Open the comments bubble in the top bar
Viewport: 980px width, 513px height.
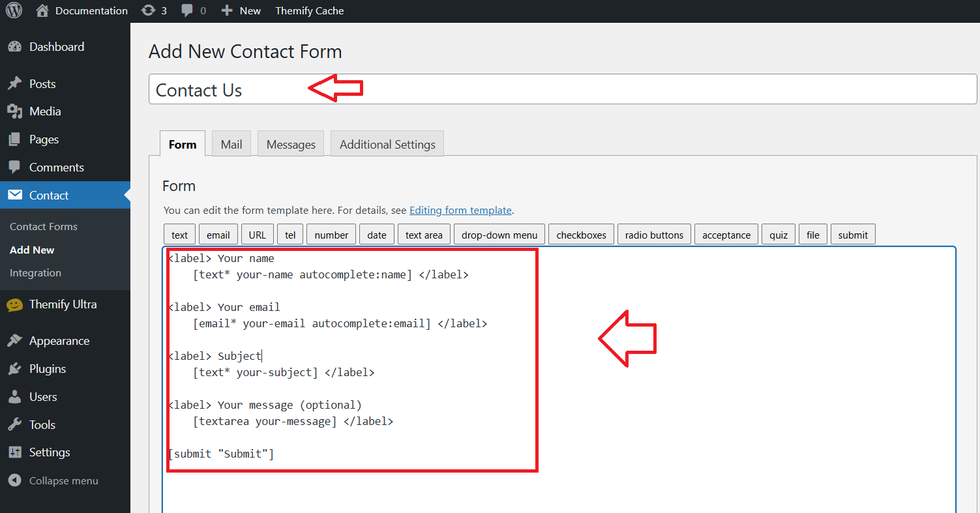[x=188, y=10]
